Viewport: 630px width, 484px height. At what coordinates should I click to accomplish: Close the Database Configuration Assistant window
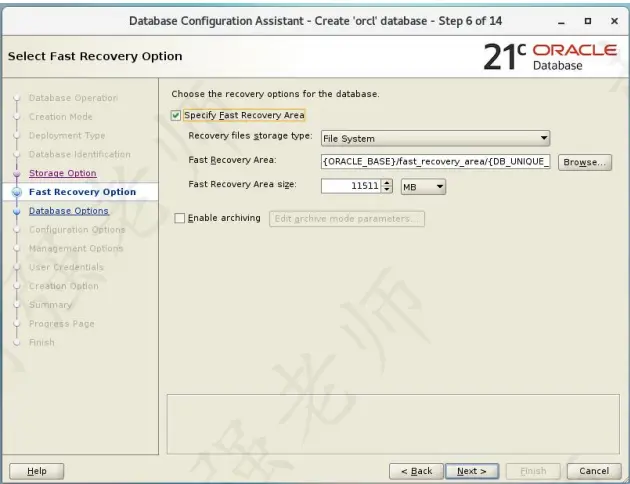tap(614, 21)
